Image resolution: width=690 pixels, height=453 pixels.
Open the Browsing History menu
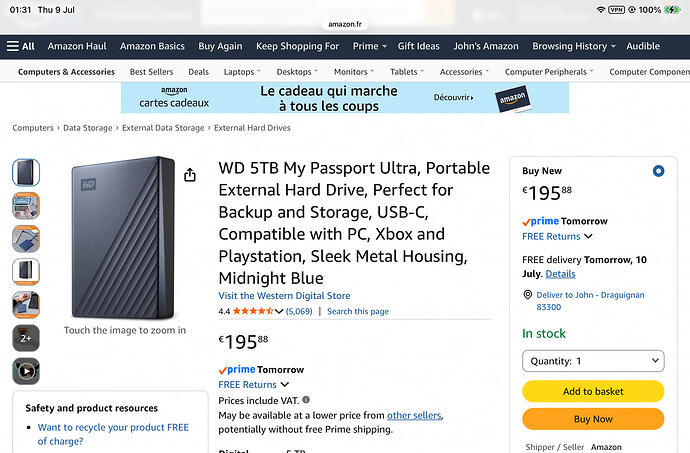tap(574, 46)
